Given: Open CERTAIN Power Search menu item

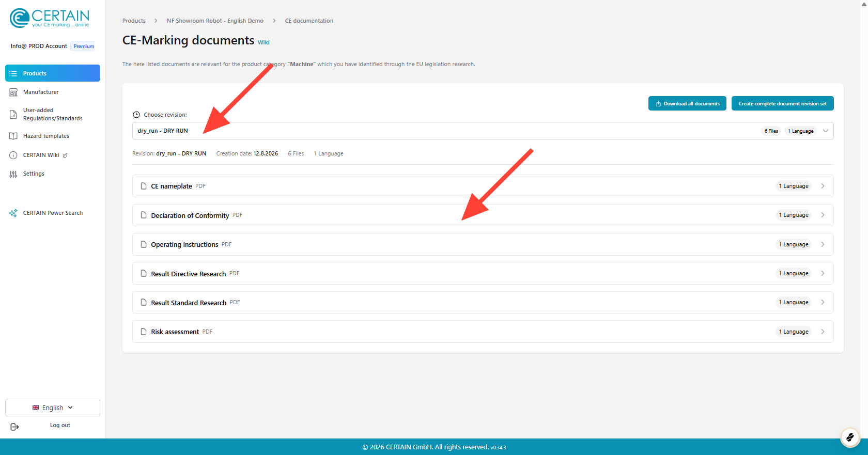Looking at the screenshot, I should (x=53, y=213).
